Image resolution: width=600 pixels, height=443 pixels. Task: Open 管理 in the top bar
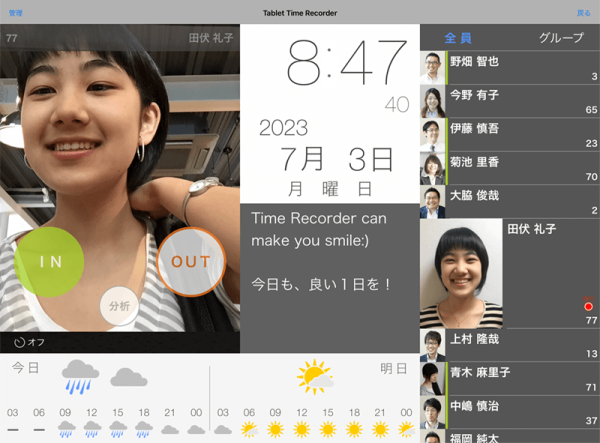15,12
